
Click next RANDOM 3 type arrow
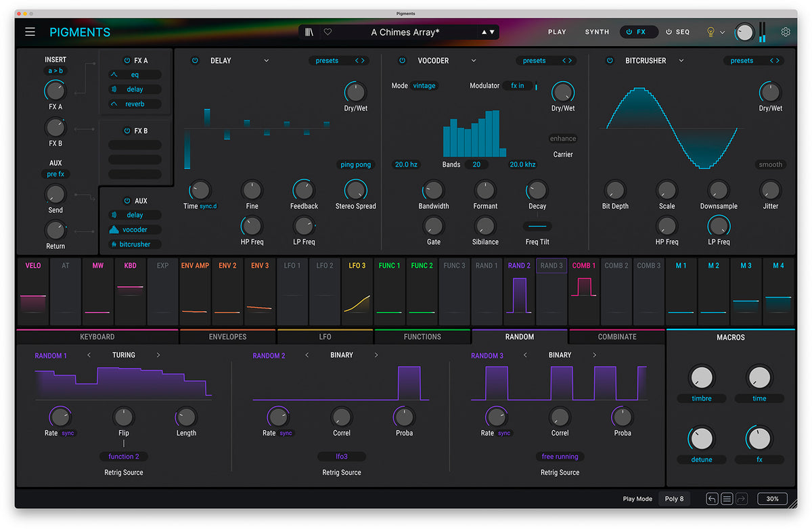[595, 355]
